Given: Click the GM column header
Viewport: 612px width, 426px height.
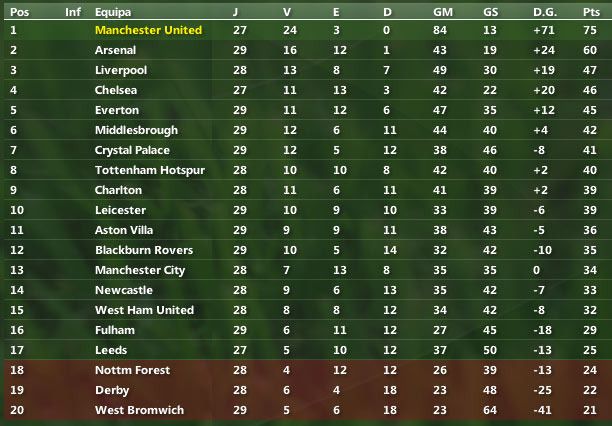Looking at the screenshot, I should pyautogui.click(x=442, y=12).
